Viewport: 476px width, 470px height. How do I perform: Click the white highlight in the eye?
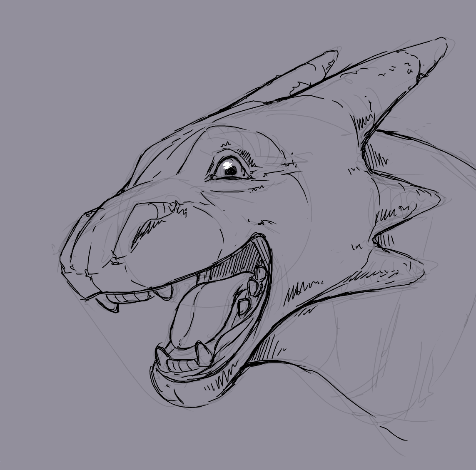click(227, 165)
